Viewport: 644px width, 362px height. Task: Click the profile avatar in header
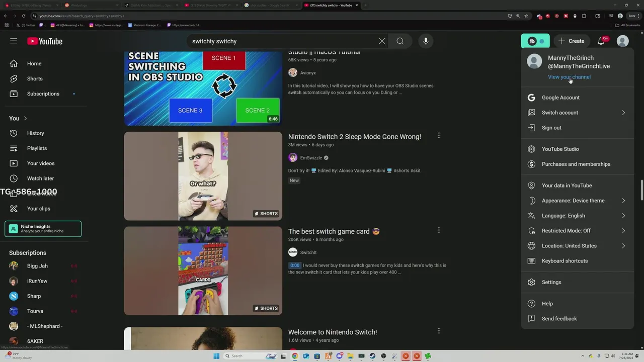[622, 41]
